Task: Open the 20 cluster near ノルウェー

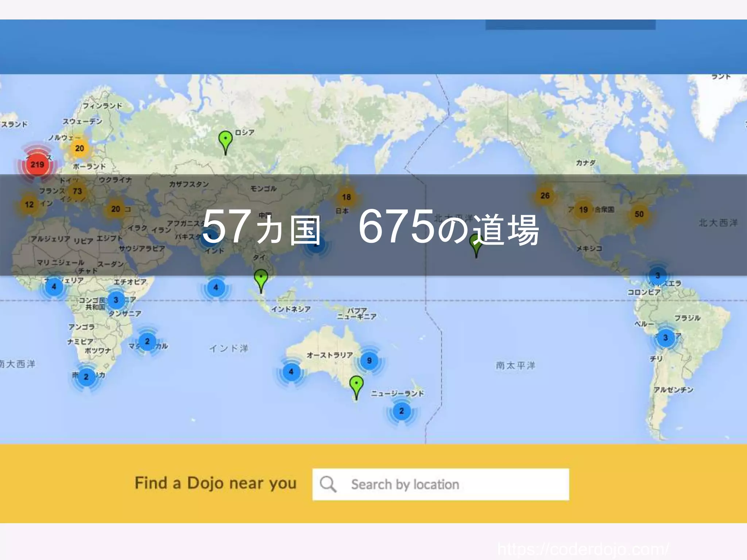Action: click(x=80, y=148)
